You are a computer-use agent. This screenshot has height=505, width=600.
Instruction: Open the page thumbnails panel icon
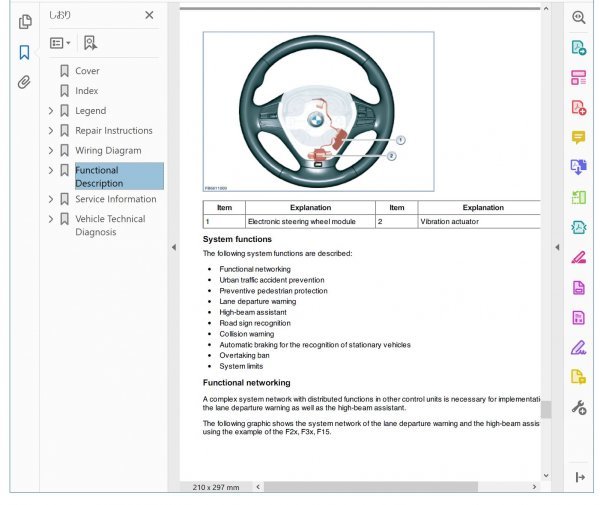25,22
